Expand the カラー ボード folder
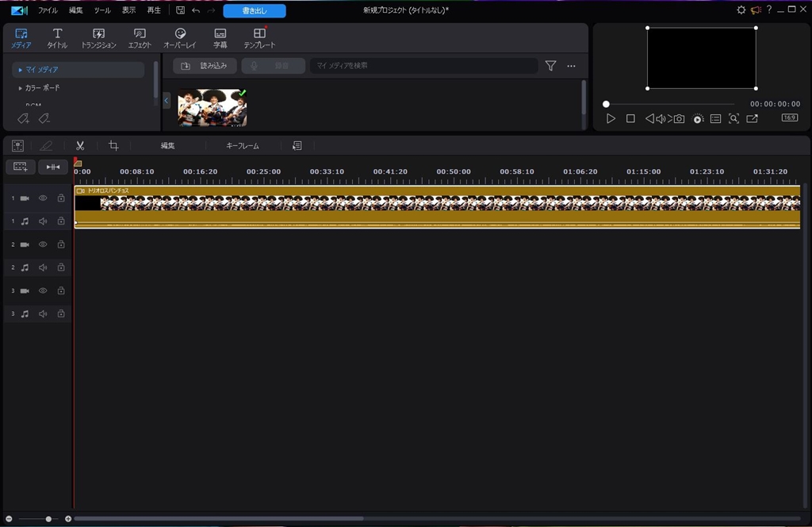The width and height of the screenshot is (812, 527). click(21, 88)
